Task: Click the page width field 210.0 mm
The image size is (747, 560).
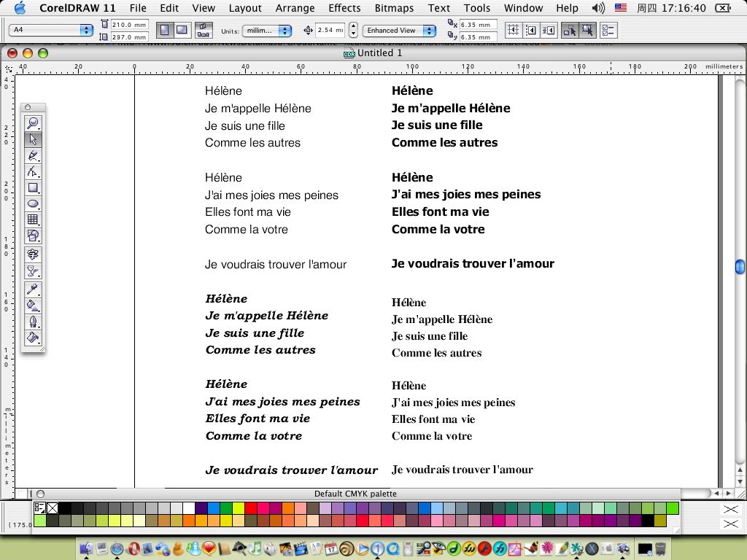Action: 130,24
